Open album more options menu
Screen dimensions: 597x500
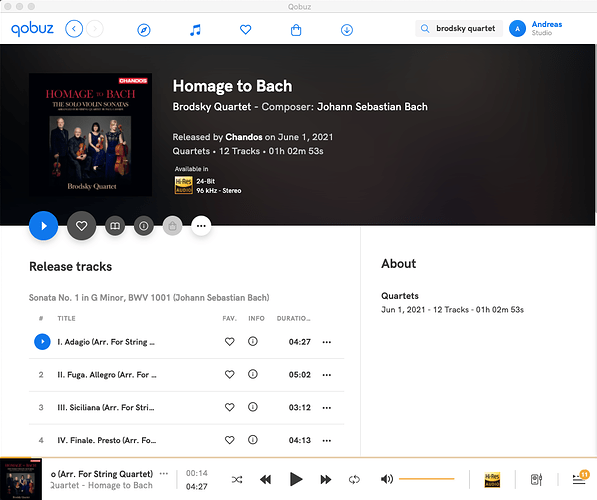(201, 226)
